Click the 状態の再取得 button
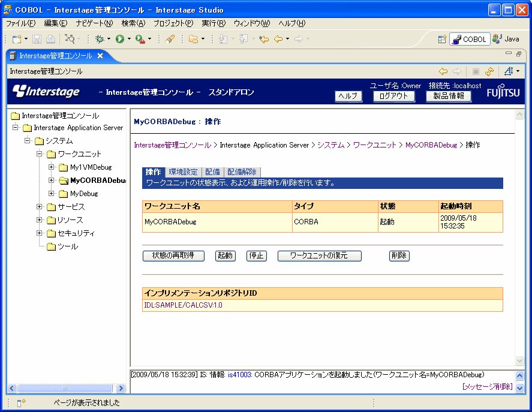Image resolution: width=532 pixels, height=412 pixels. pos(173,255)
